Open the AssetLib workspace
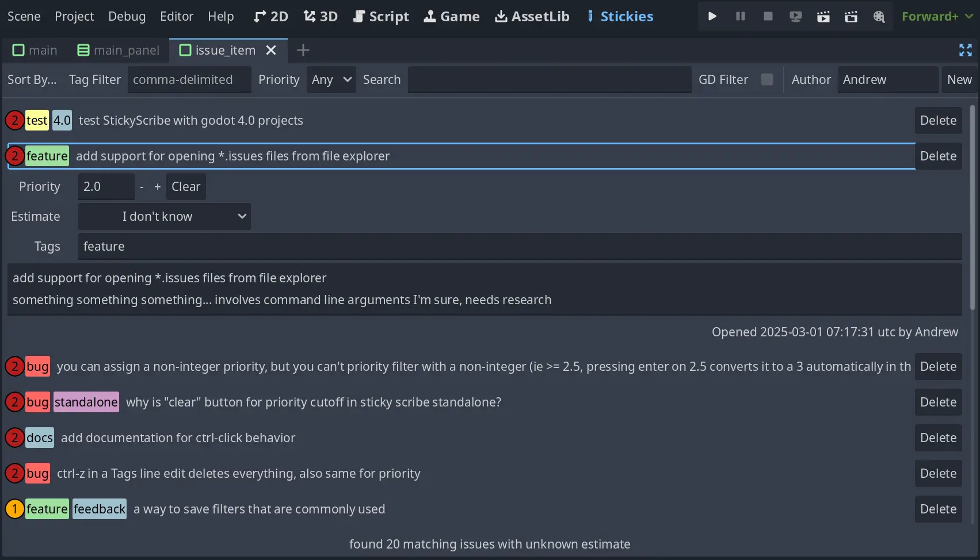The height and width of the screenshot is (560, 980). click(532, 16)
